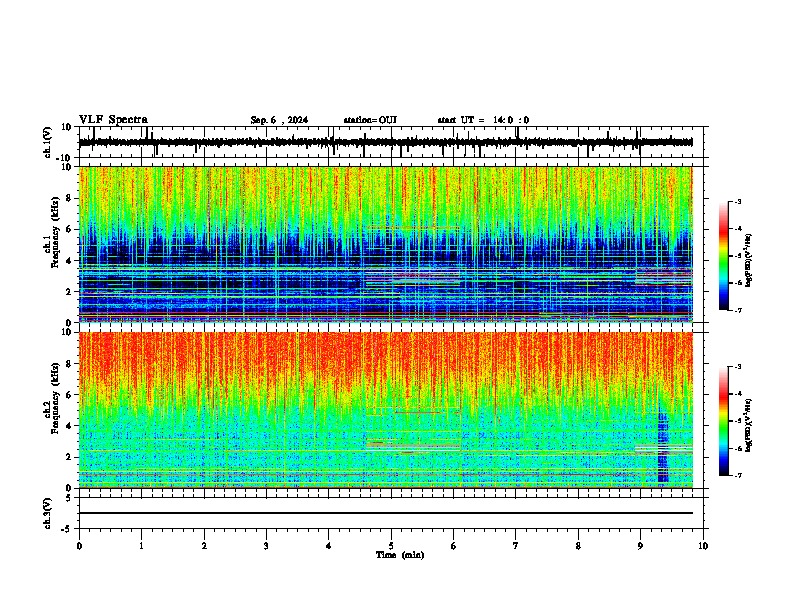Click the "10" time axis tick label

(x=703, y=546)
